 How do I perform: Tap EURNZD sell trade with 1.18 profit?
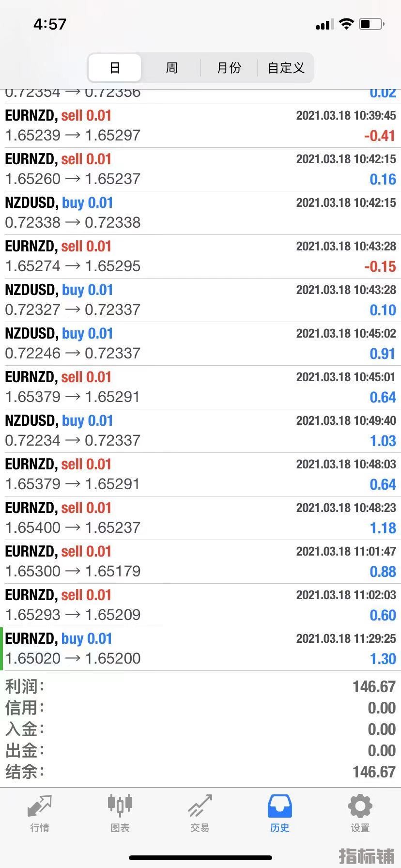pyautogui.click(x=200, y=518)
